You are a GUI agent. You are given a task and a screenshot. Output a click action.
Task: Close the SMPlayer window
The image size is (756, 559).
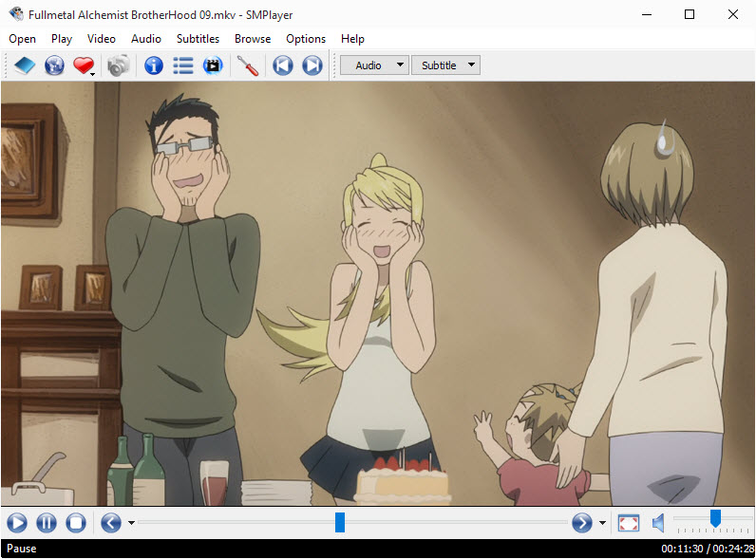click(x=733, y=14)
